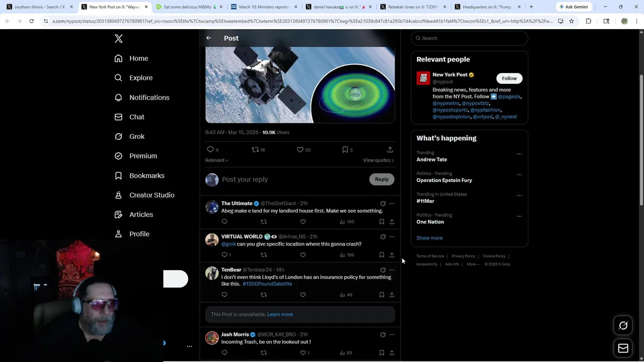This screenshot has width=644, height=362.
Task: Open more options for #11Mar trend
Action: tap(519, 196)
